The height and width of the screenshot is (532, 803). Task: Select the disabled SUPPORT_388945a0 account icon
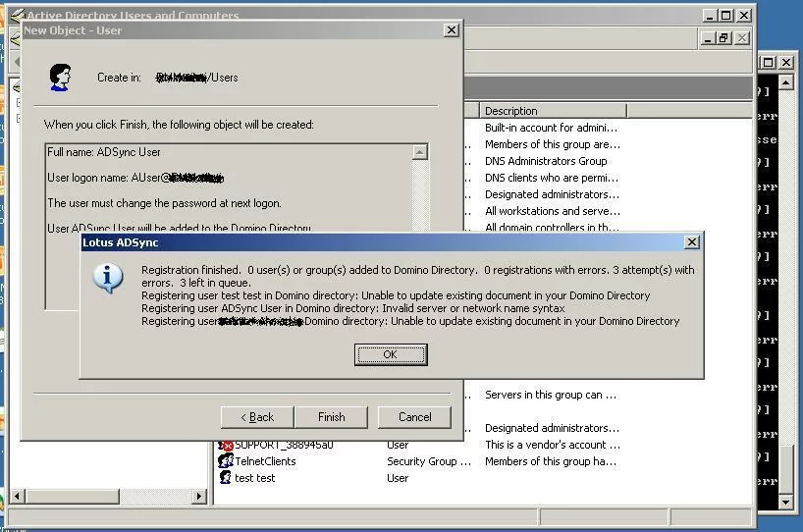225,446
